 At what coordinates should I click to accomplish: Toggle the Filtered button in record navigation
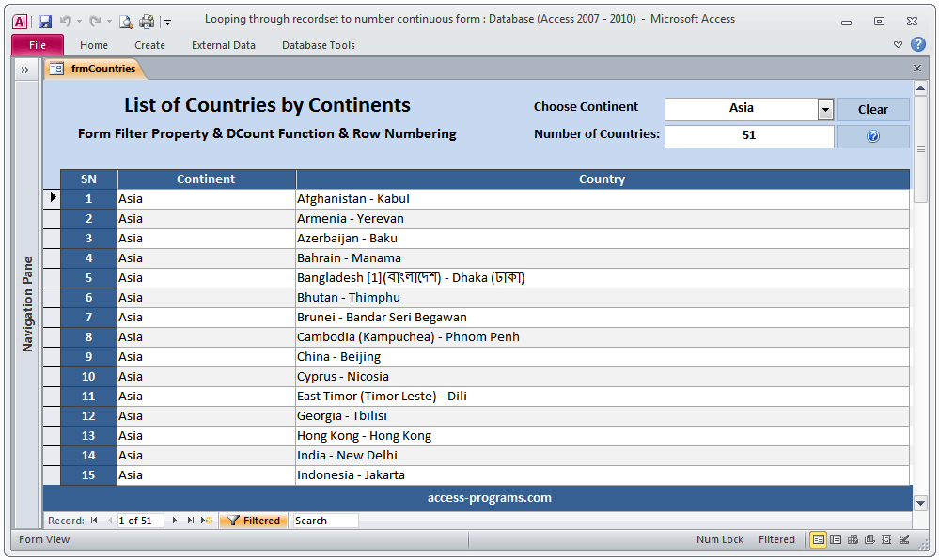pos(253,520)
